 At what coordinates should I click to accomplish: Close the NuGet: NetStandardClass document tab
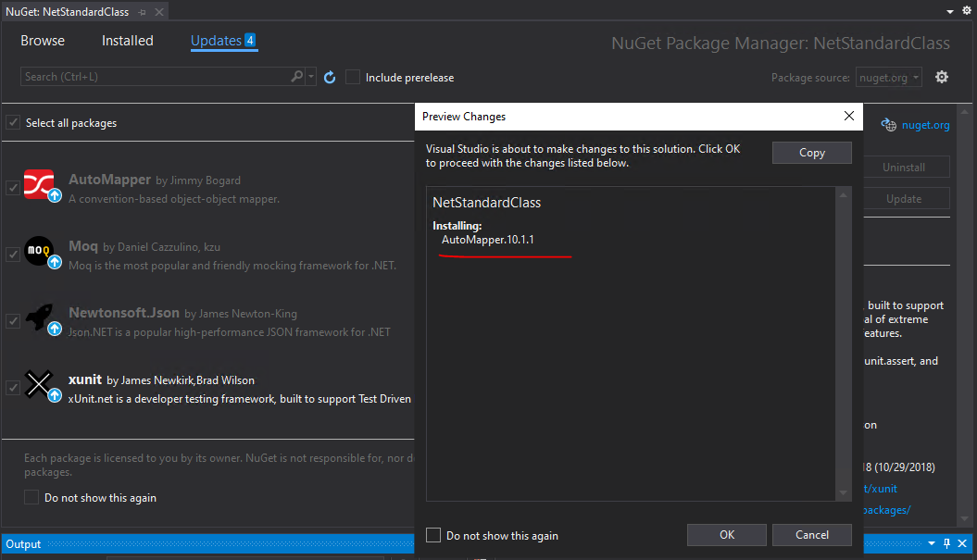click(x=159, y=12)
